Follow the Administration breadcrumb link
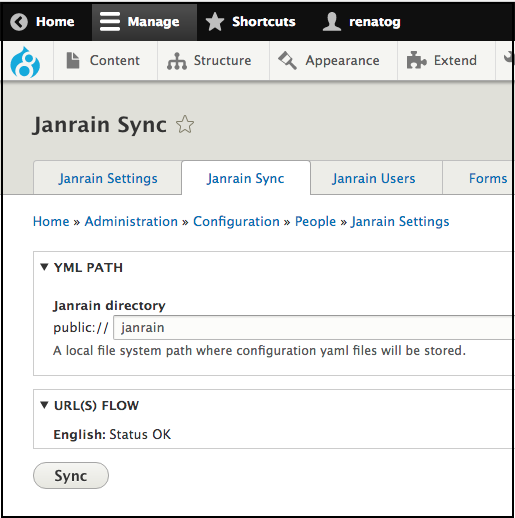515x518 pixels. click(131, 222)
